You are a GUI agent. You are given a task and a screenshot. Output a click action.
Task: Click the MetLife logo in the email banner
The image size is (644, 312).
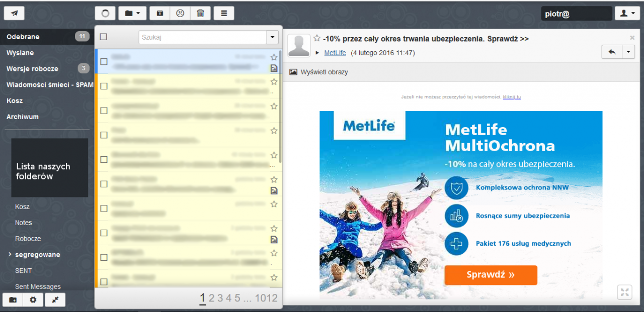[369, 126]
